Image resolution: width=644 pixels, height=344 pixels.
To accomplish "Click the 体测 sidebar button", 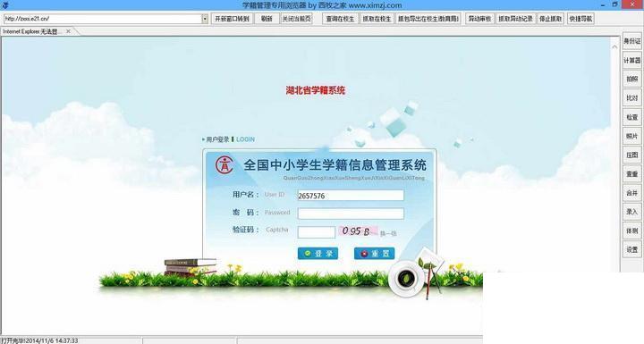I will coord(631,231).
